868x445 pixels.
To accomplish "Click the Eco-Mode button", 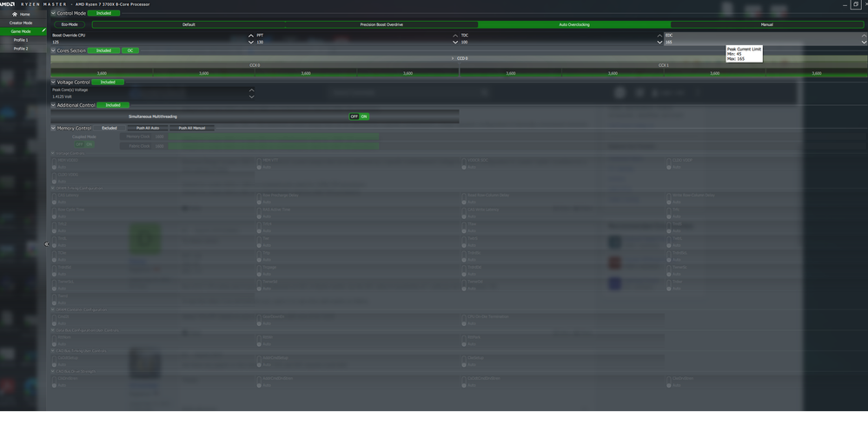I will pos(70,24).
